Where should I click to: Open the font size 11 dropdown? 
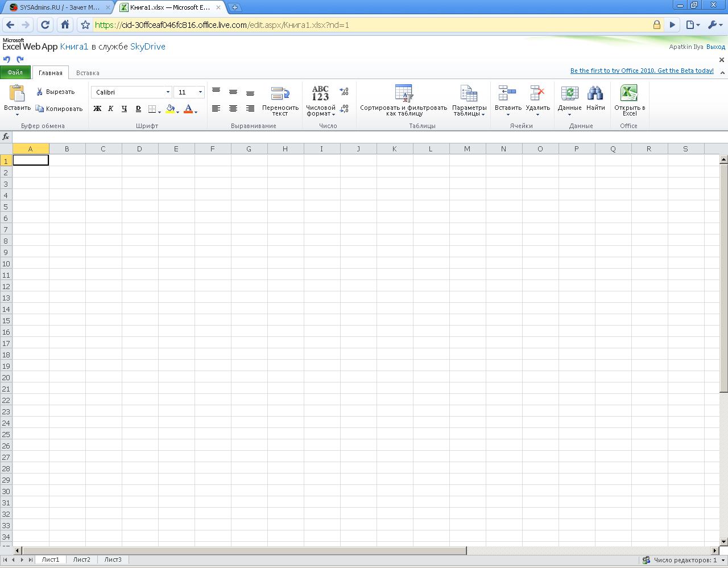click(200, 92)
